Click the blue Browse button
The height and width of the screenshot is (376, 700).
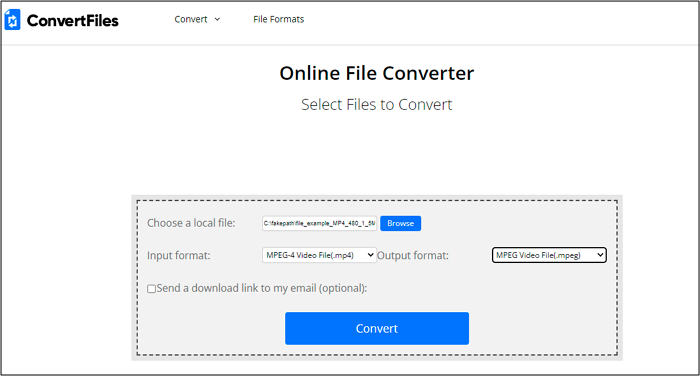[x=400, y=223]
